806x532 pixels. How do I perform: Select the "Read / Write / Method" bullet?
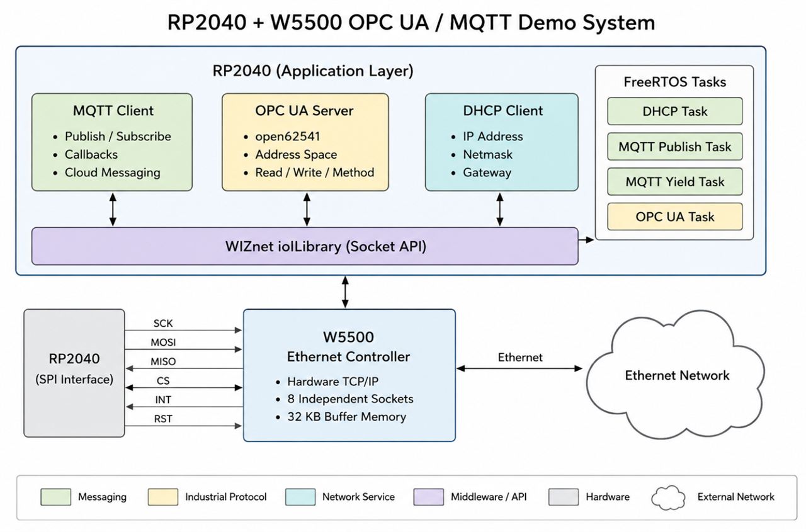click(315, 173)
